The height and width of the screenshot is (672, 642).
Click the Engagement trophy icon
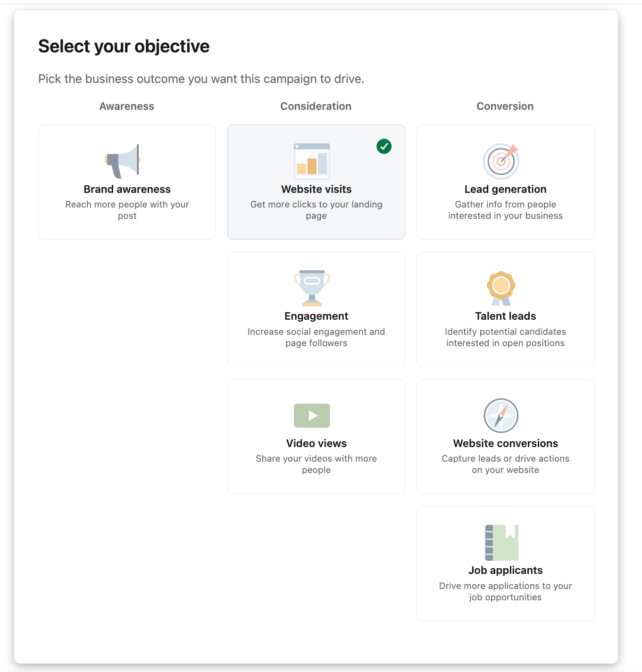click(312, 288)
